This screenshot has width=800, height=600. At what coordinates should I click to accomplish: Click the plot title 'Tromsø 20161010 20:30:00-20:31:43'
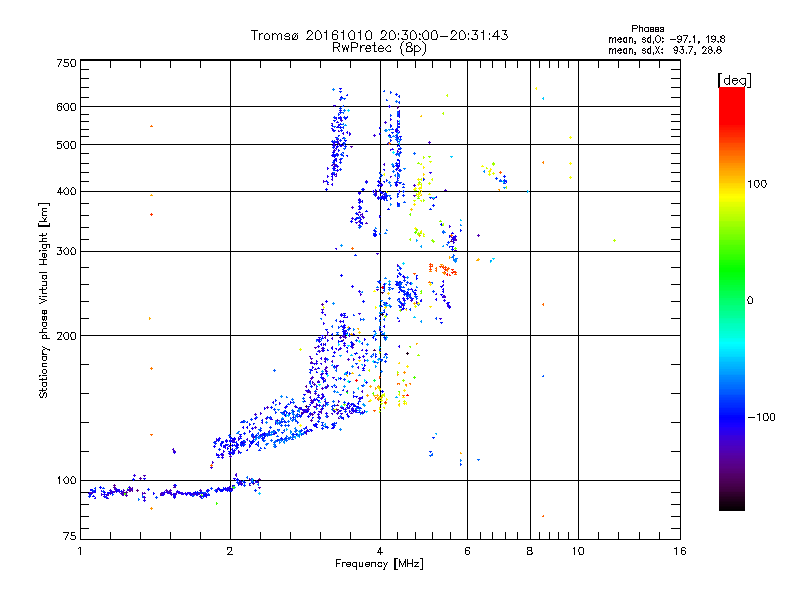(x=379, y=35)
